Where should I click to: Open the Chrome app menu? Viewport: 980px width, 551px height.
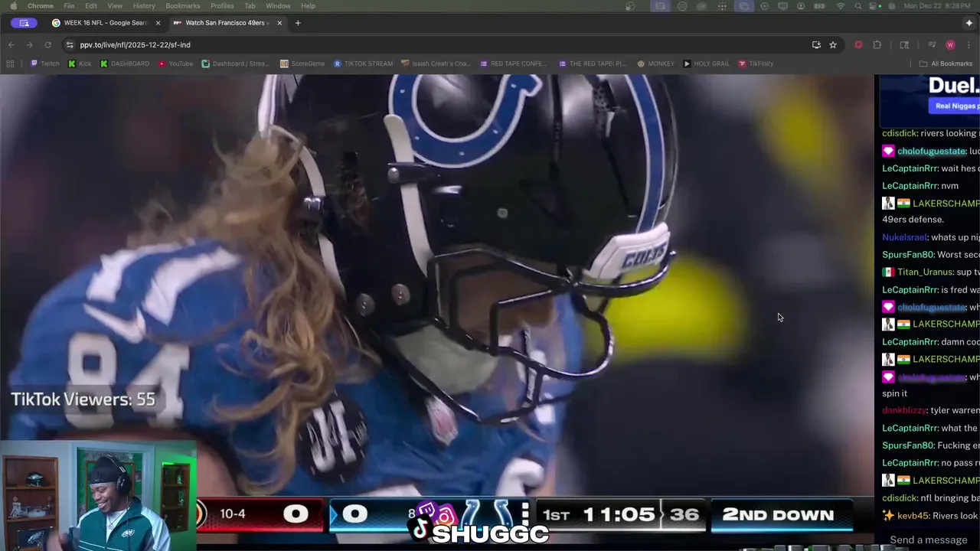[x=41, y=5]
